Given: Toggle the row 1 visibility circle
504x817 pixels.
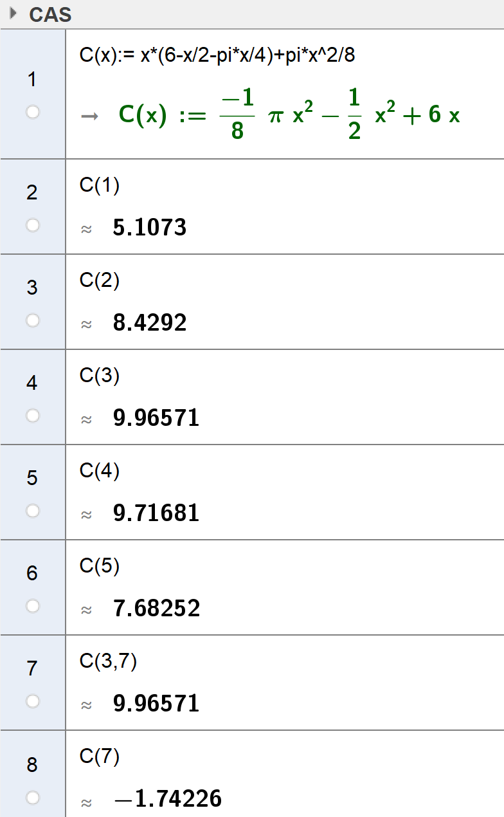Looking at the screenshot, I should tap(33, 113).
